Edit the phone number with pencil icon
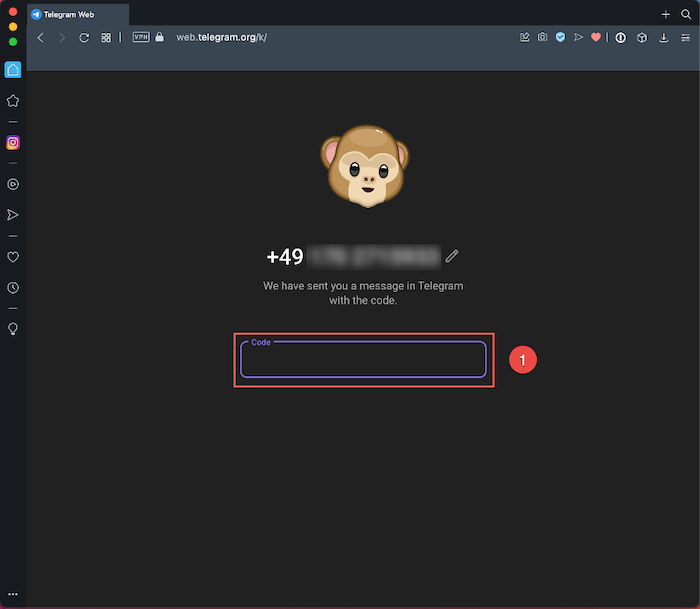The image size is (700, 609). tap(452, 256)
